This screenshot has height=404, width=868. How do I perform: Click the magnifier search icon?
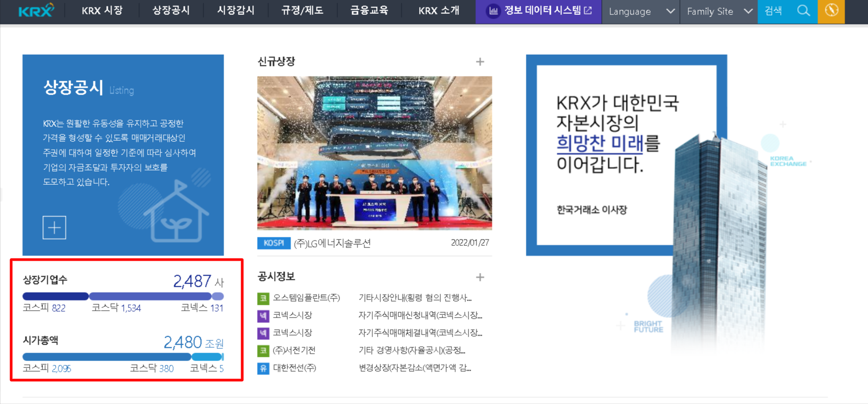804,11
